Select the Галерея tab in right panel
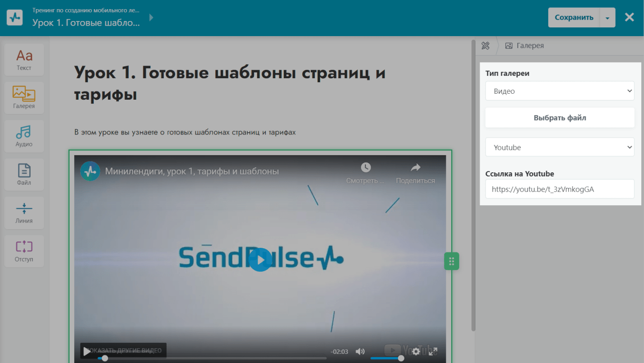 click(525, 46)
